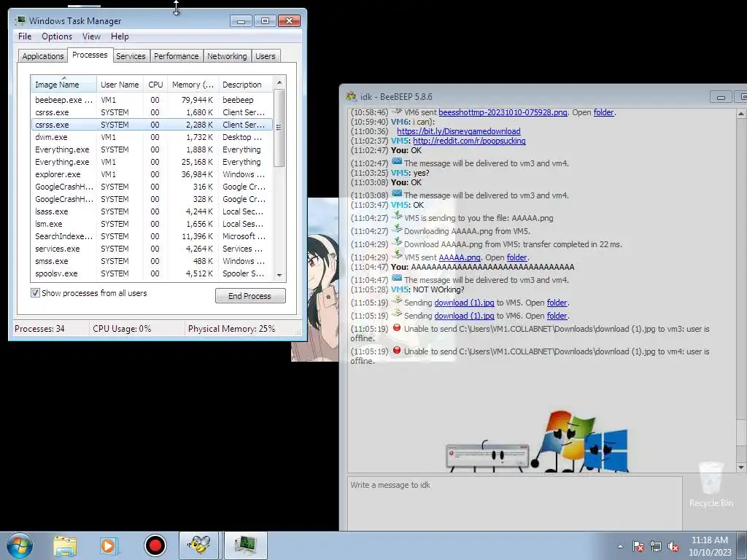747x560 pixels.
Task: Click Processes: 34 status bar entry
Action: (x=39, y=329)
